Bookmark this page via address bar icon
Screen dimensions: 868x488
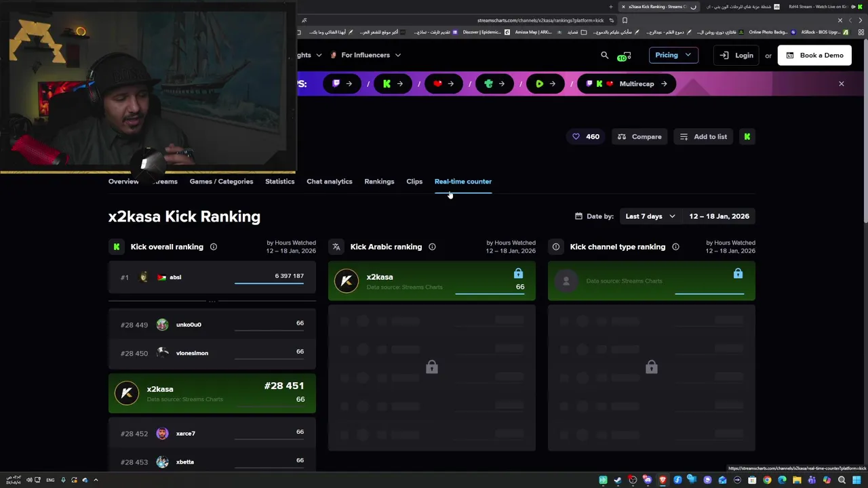tap(625, 20)
